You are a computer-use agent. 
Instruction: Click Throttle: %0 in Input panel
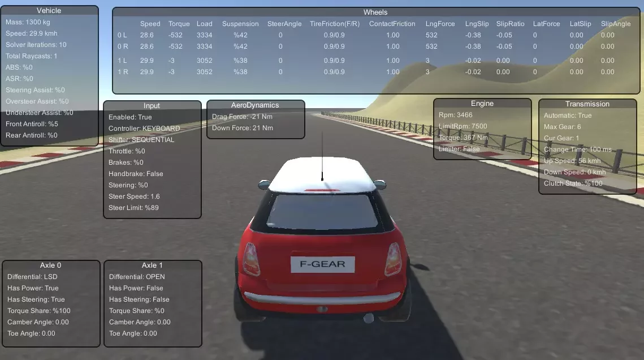pos(127,151)
